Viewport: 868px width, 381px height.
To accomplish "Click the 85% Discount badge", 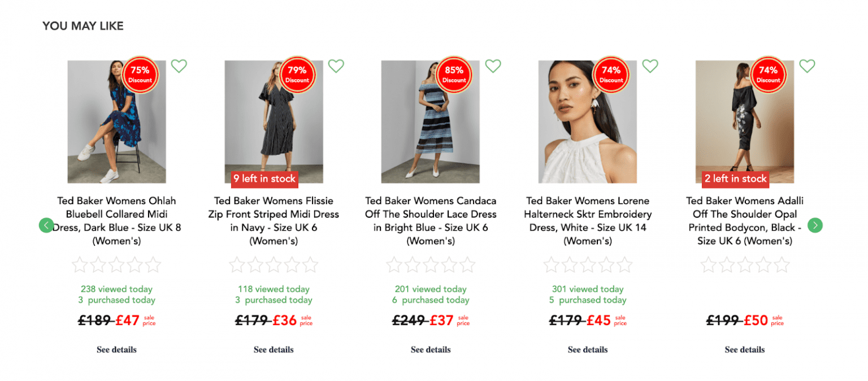I will [x=454, y=75].
